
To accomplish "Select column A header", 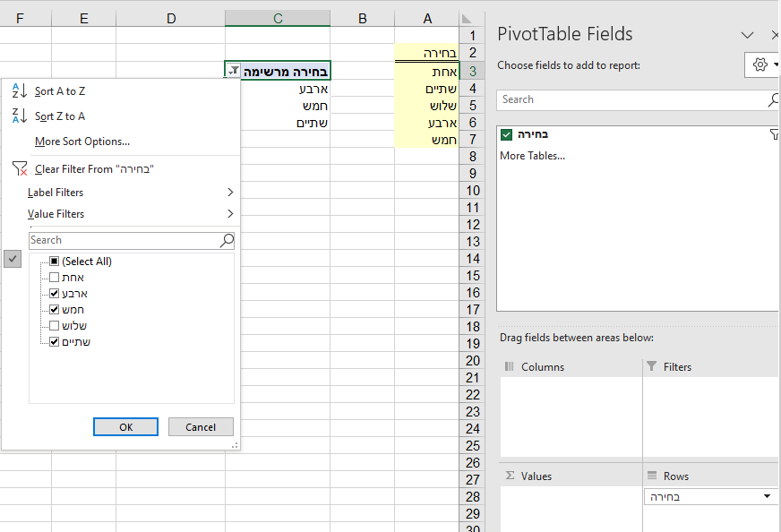I will [427, 19].
